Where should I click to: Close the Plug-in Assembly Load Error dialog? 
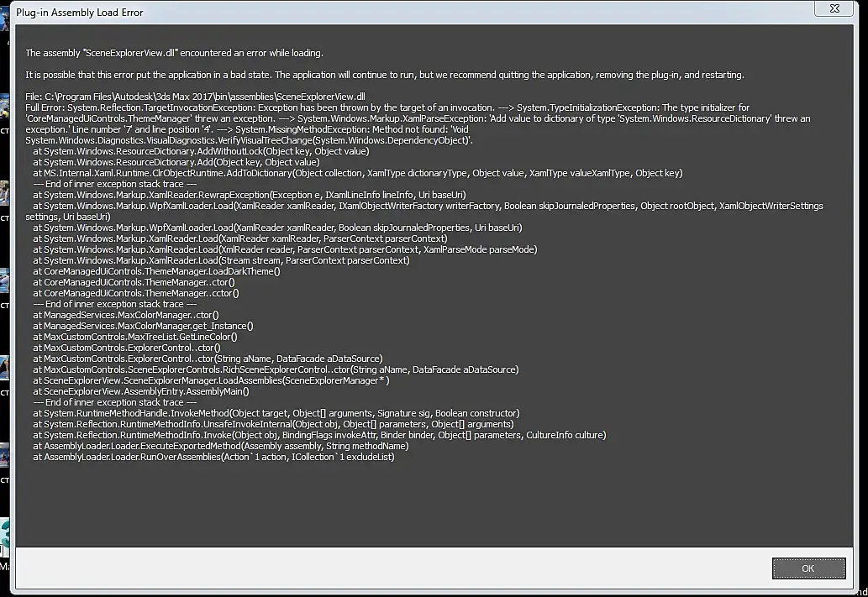coord(834,9)
